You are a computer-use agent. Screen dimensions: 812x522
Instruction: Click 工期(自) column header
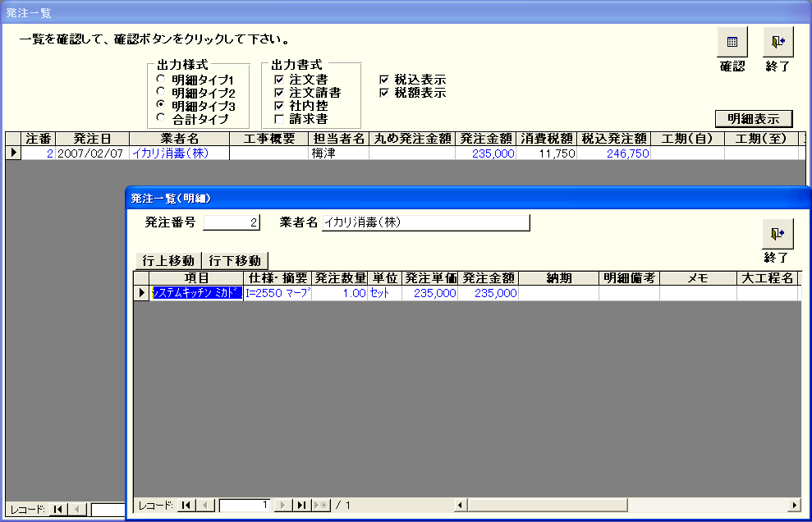coord(688,139)
